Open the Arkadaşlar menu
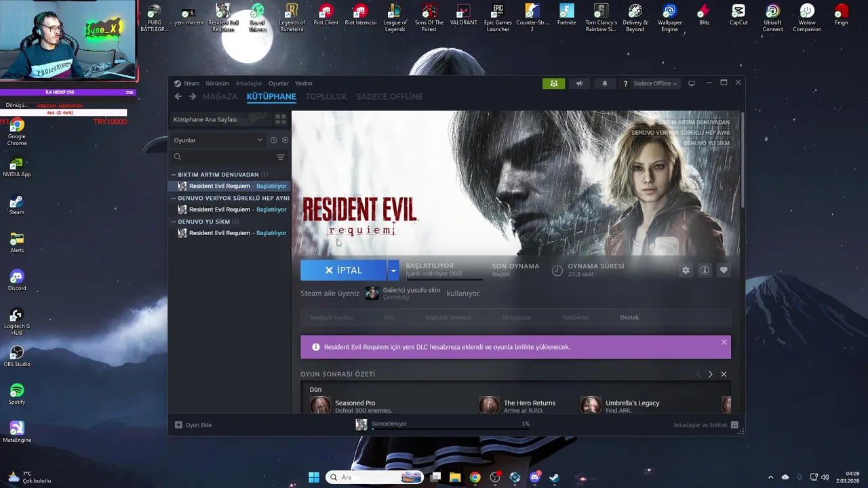 click(249, 83)
